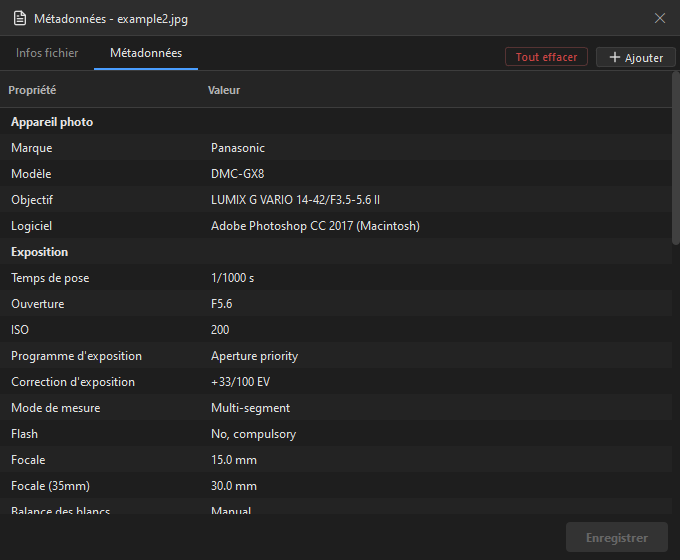Click the Ajouter button
The width and height of the screenshot is (680, 560).
(636, 57)
